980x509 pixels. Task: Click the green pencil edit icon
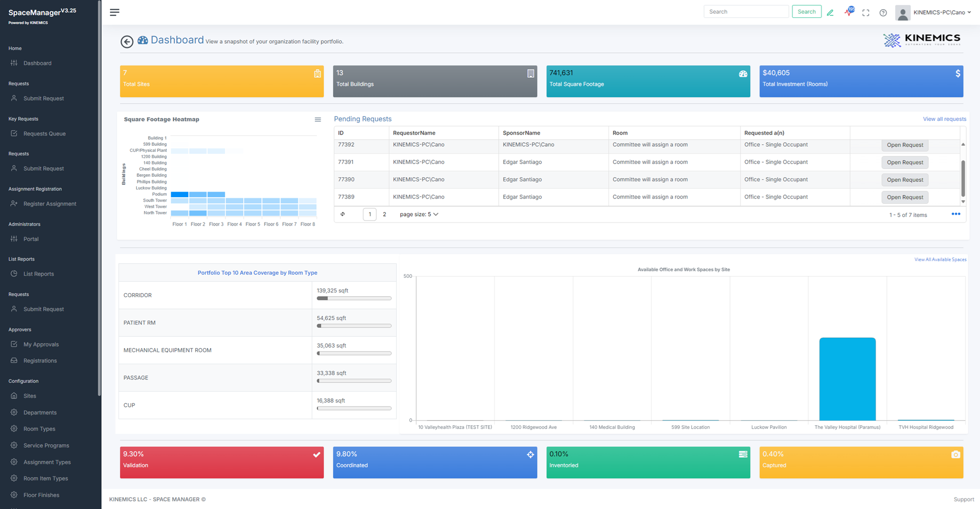tap(830, 13)
